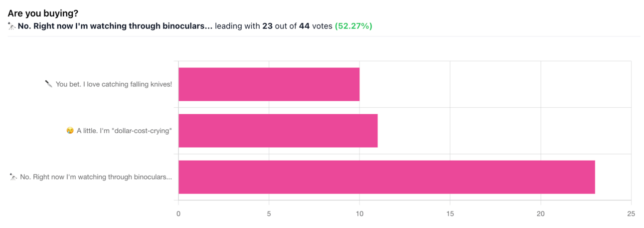
Task: Select the 'watching through binoculars' bar
Action: coord(386,177)
